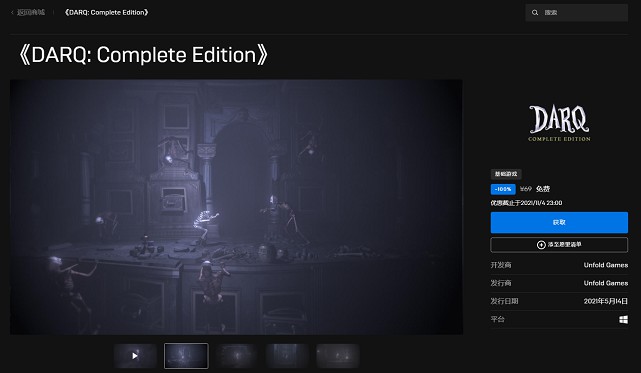
Task: Click the plus circle wishlist icon
Action: [x=541, y=245]
